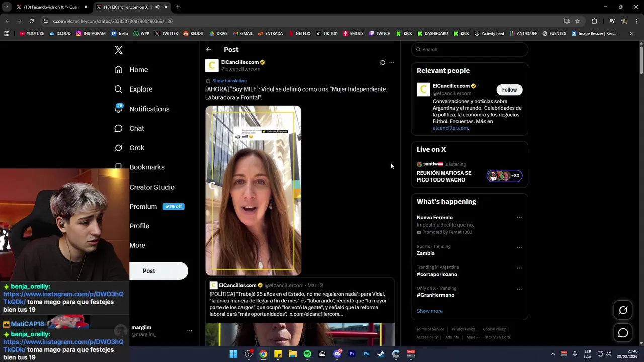The height and width of the screenshot is (362, 644).
Task: Show hidden system tray icons
Action: (553, 354)
